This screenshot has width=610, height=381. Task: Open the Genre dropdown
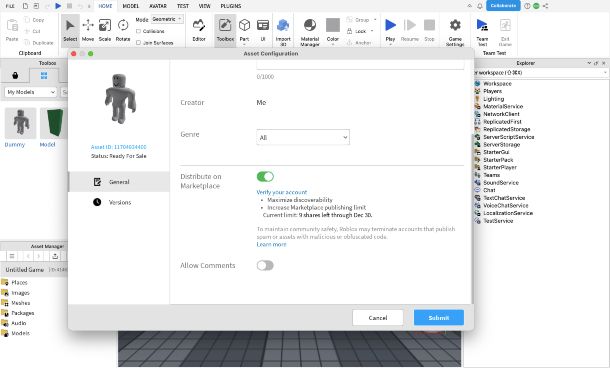coord(303,137)
